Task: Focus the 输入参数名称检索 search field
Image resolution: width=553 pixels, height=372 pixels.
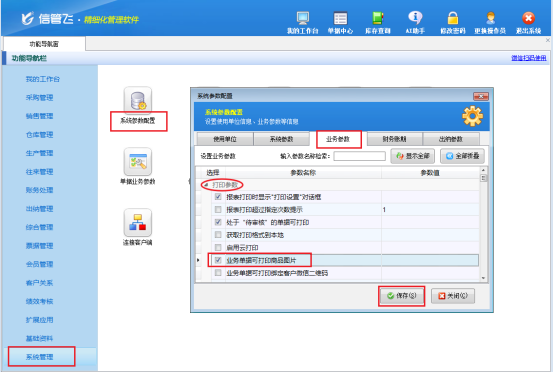Action: click(x=359, y=156)
